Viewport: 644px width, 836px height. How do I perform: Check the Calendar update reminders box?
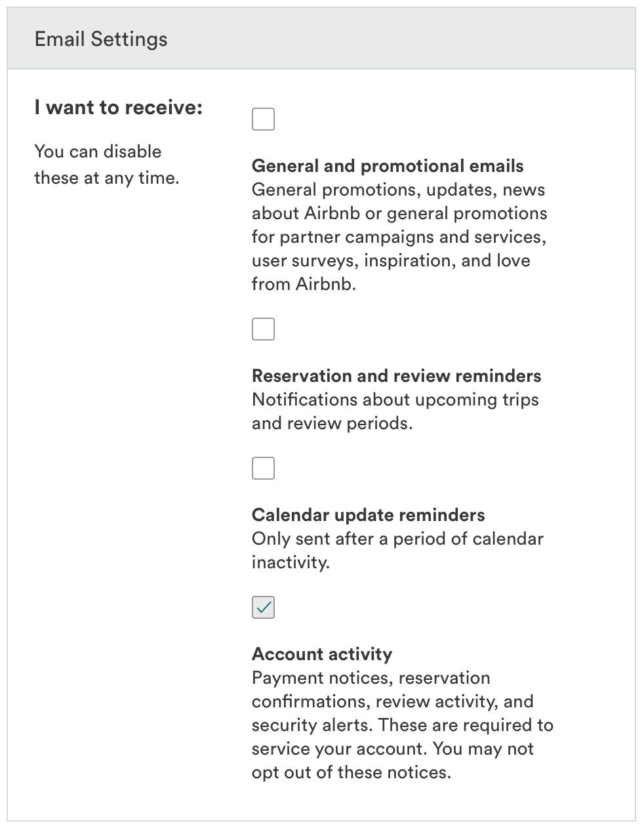263,469
